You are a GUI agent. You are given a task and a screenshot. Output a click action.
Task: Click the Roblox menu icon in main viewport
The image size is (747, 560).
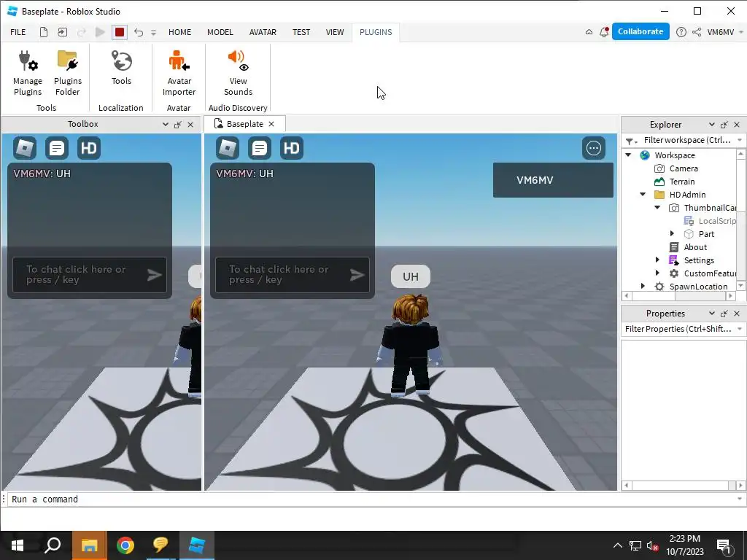click(228, 148)
